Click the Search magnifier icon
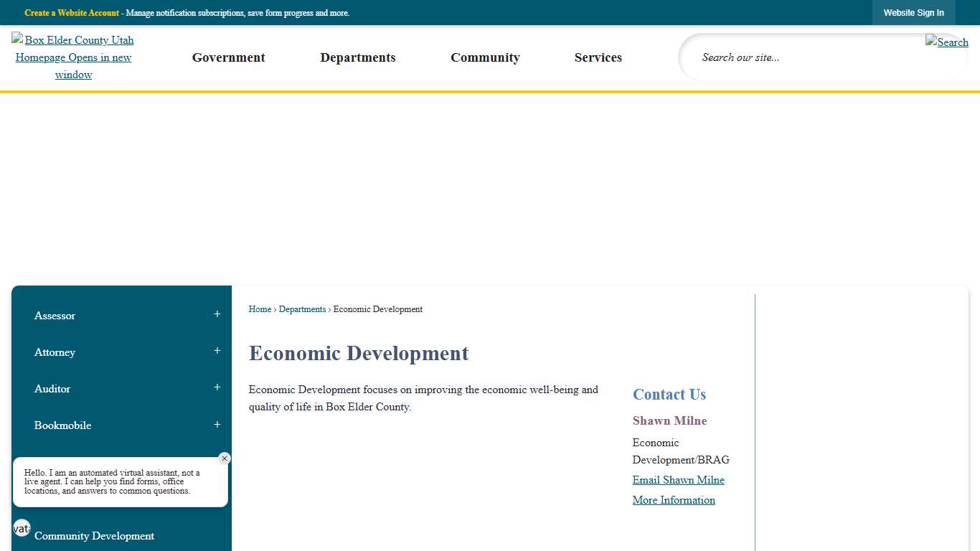Screen dimensions: 980x551 [x=946, y=42]
